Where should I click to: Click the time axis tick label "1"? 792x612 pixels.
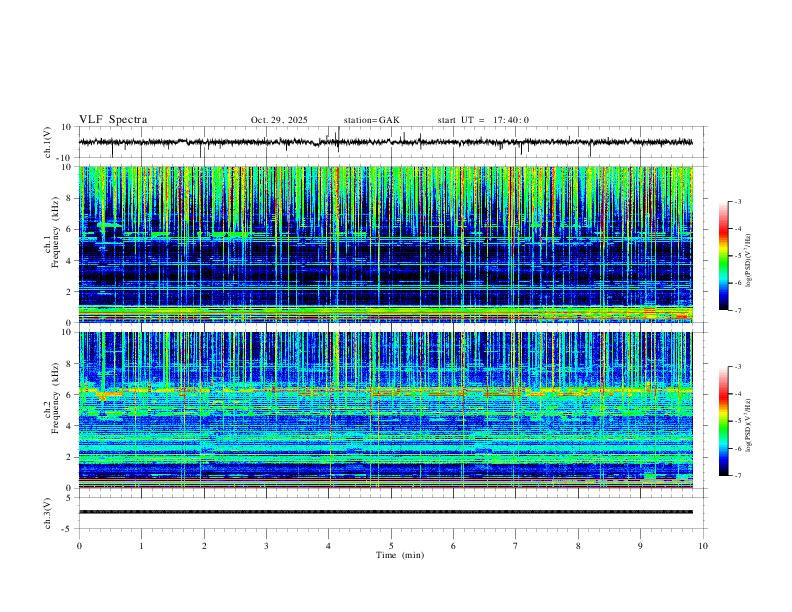pos(141,546)
